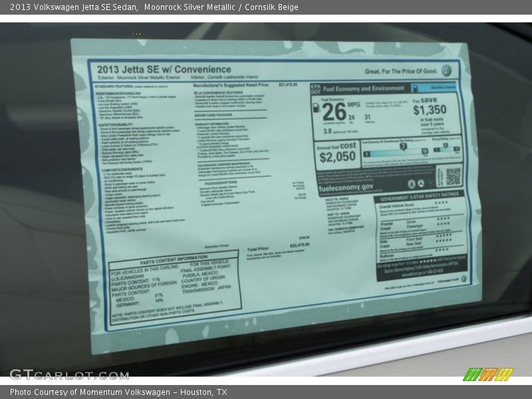532x399 pixels.
Task: Click the 'You save' label
Action: pos(425,100)
